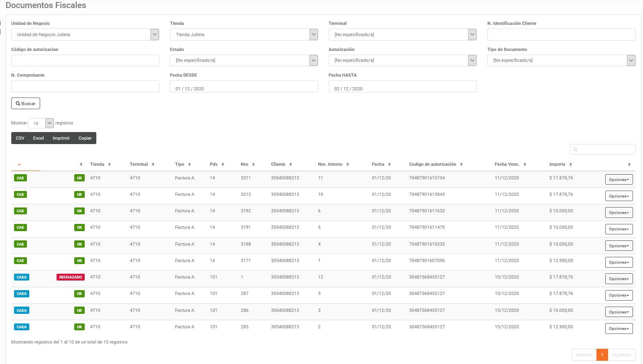Click the sort arrows beside the Terminal column
Screen dimensions: 643x364
[153, 165]
